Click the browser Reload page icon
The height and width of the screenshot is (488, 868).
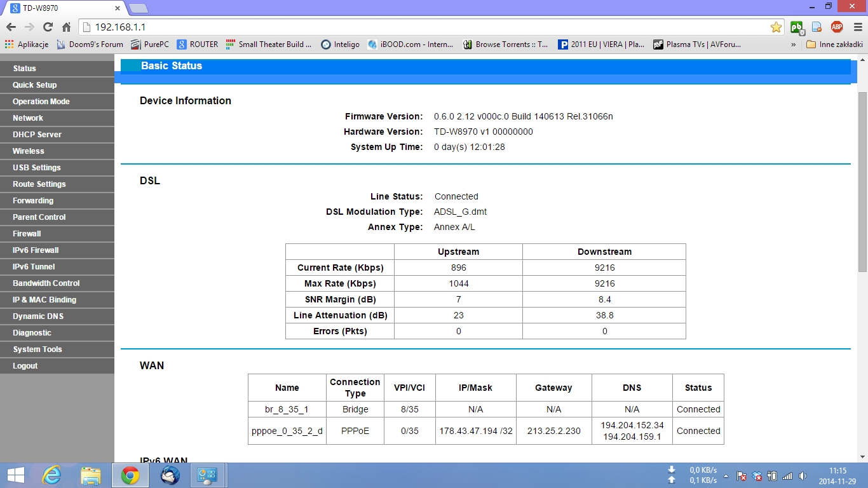click(48, 27)
